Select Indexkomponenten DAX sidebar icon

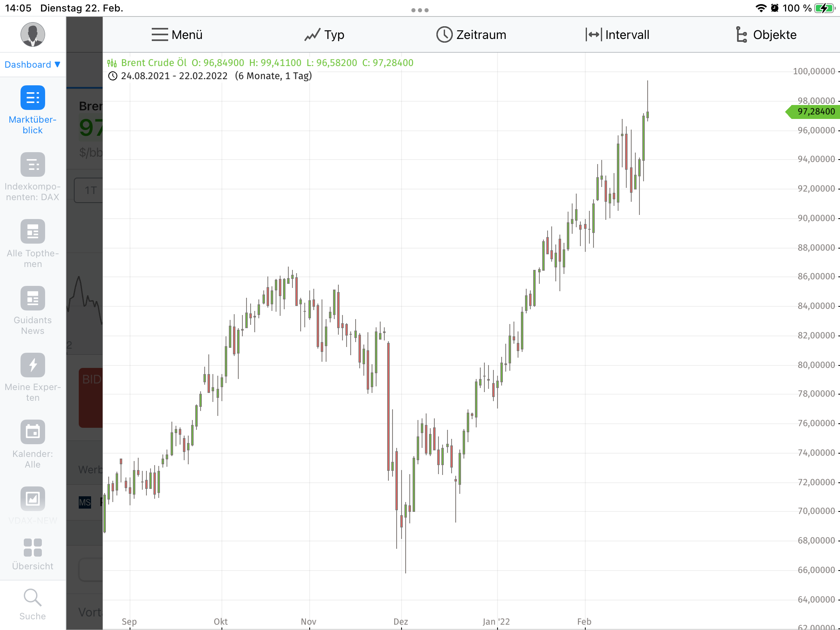[x=32, y=164]
